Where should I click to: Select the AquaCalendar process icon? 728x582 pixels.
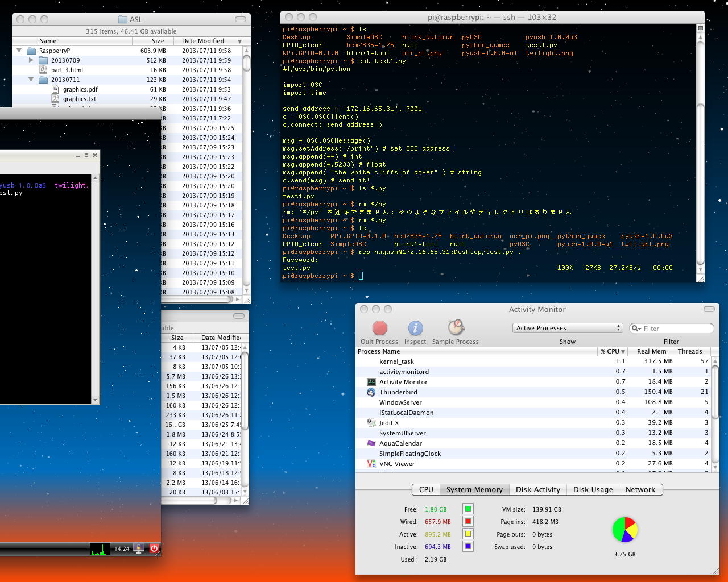[x=371, y=443]
